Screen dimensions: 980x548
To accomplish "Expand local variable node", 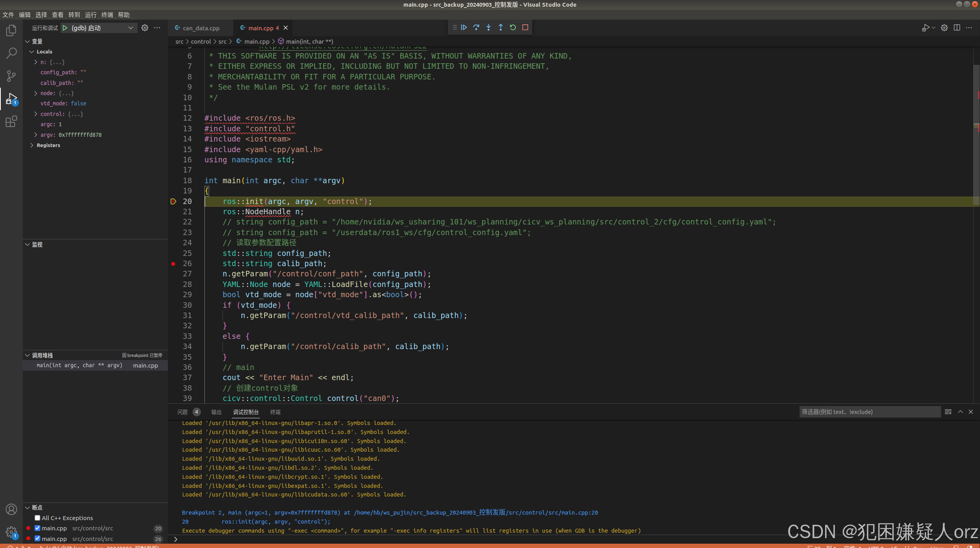I will [36, 93].
